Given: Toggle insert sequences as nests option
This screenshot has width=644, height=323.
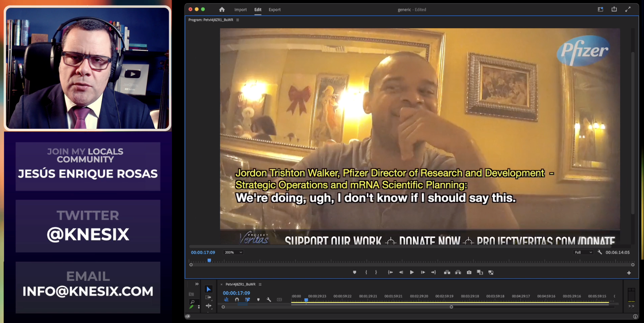Looking at the screenshot, I should point(226,299).
